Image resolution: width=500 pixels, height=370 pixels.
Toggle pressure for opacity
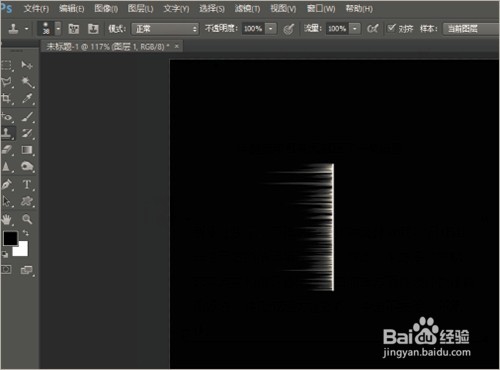click(x=289, y=29)
